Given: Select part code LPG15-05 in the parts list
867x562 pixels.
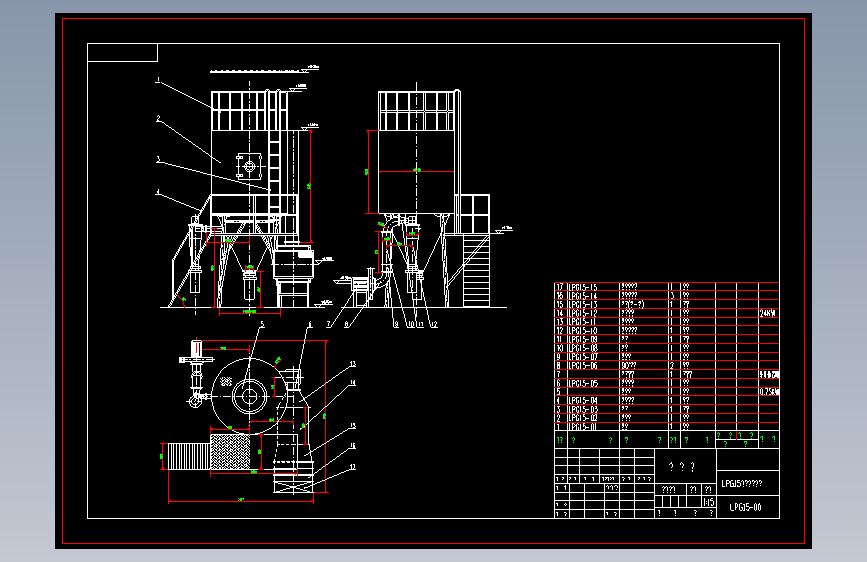Looking at the screenshot, I should (583, 383).
